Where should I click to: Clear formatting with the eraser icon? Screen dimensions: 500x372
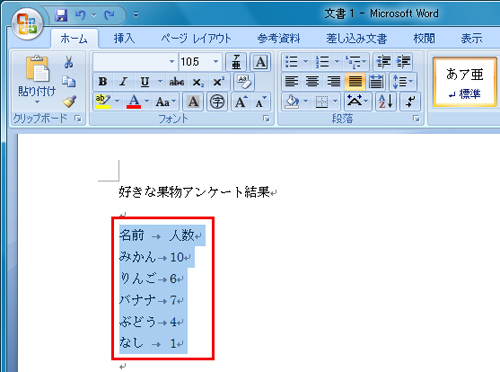point(244,82)
